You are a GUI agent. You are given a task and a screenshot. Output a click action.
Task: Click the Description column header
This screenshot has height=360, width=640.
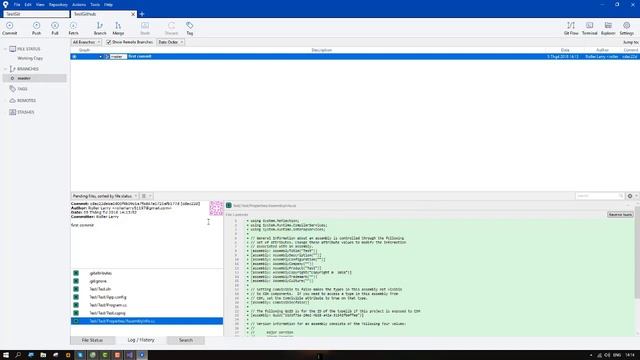[x=322, y=50]
